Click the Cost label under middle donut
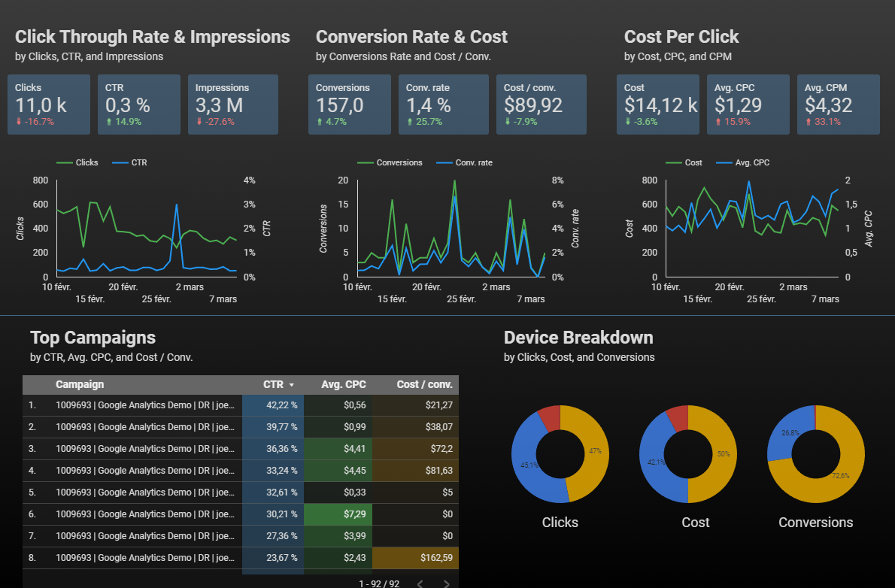This screenshot has width=895, height=588. tap(695, 523)
